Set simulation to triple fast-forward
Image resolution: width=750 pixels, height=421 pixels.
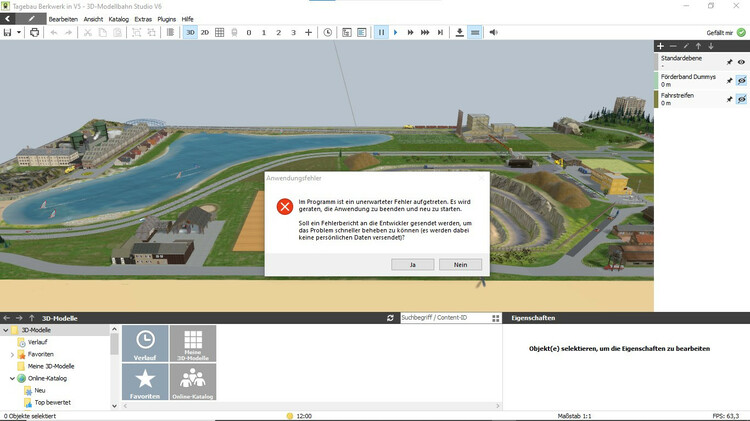coord(425,33)
